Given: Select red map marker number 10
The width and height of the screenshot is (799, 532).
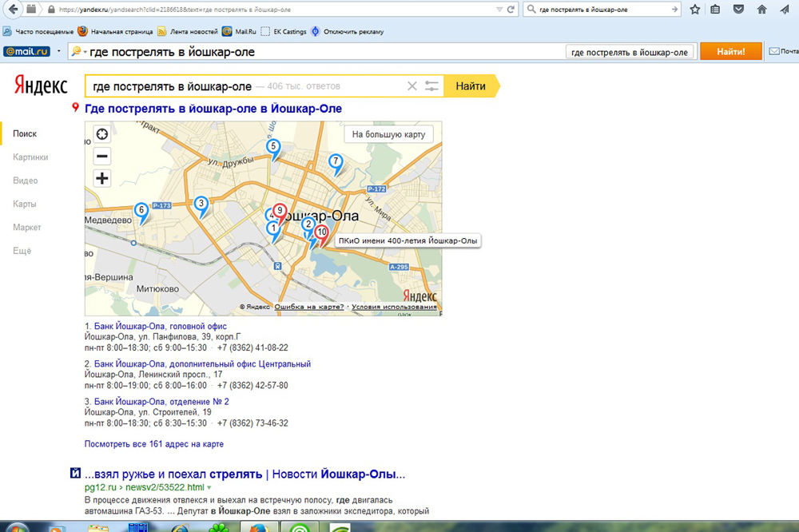Looking at the screenshot, I should tap(321, 234).
